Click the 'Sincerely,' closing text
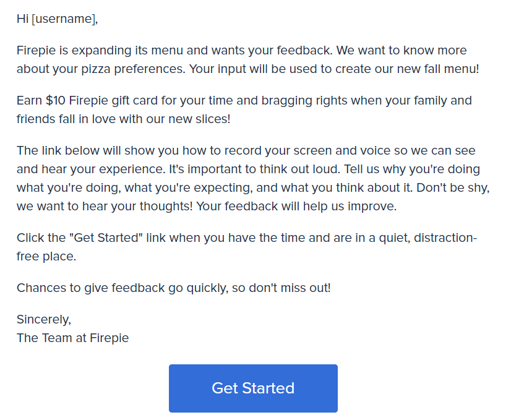 [x=44, y=319]
